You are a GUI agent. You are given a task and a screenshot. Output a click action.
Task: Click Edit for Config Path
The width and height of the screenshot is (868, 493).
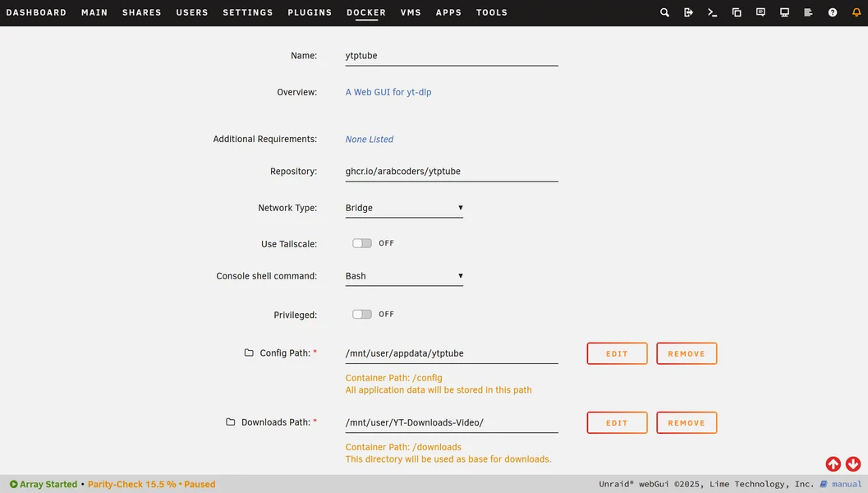tap(617, 353)
